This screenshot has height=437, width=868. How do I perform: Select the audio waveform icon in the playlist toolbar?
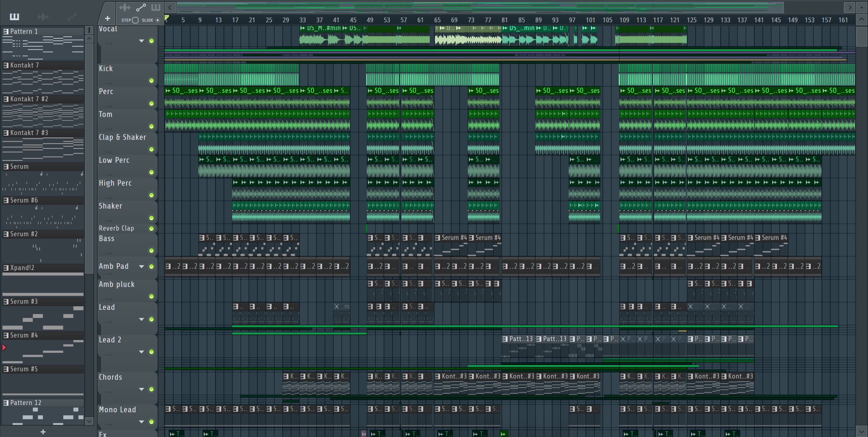(x=125, y=8)
